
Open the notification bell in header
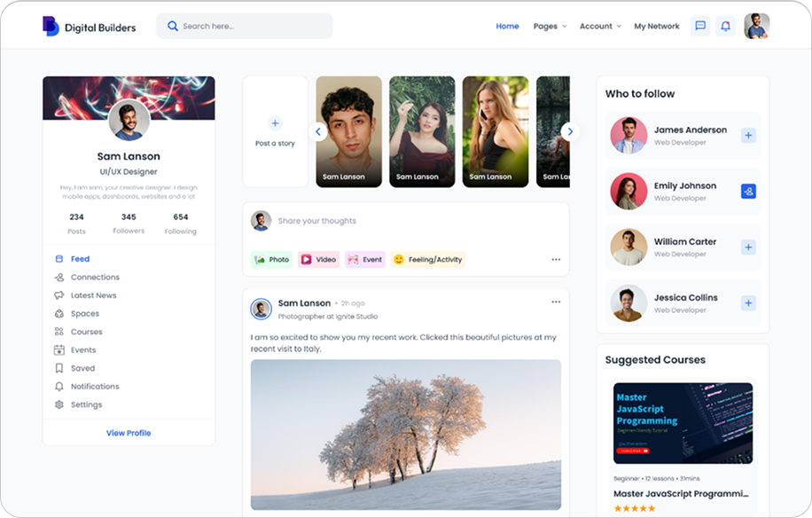tap(725, 26)
